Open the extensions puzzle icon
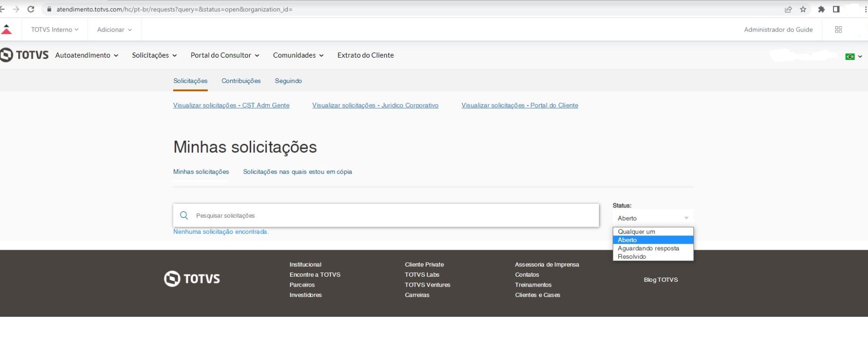 pyautogui.click(x=821, y=9)
